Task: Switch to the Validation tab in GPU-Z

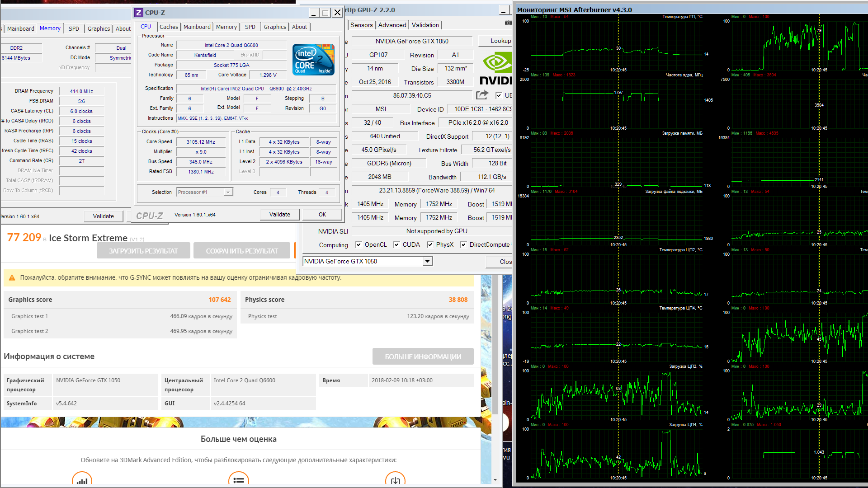Action: [x=425, y=25]
